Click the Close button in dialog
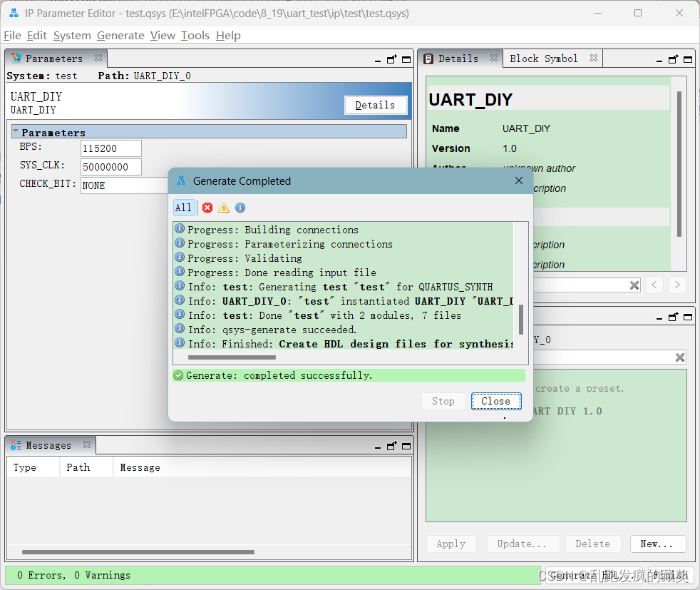This screenshot has height=590, width=700. [496, 401]
